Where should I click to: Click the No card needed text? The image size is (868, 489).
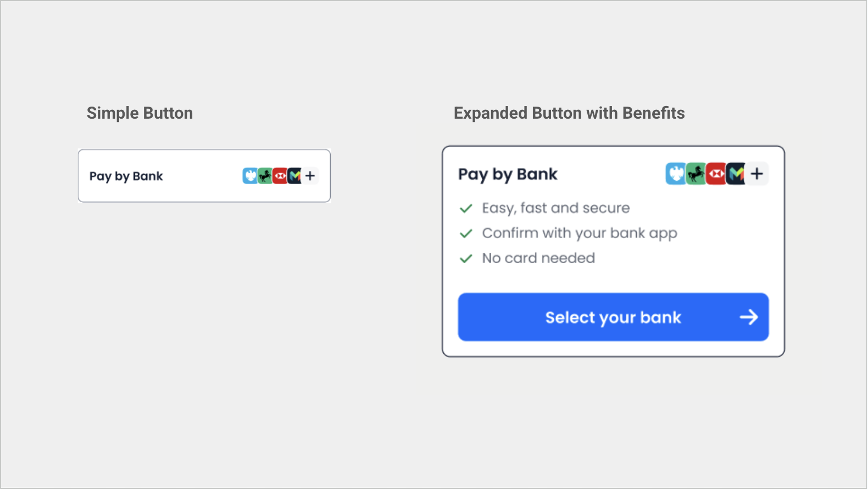click(x=538, y=258)
